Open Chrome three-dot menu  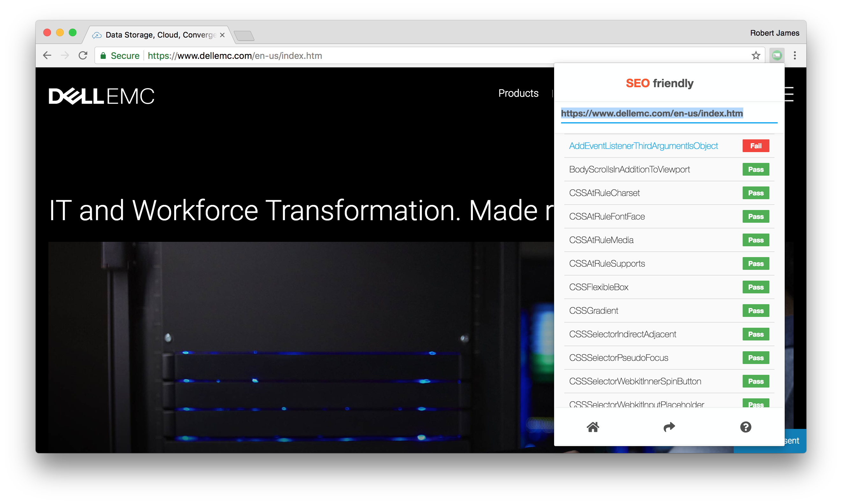(x=795, y=55)
